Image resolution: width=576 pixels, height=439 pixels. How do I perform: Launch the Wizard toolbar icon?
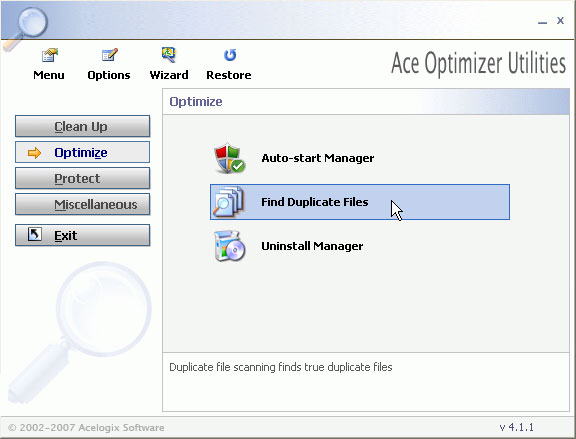tap(169, 55)
